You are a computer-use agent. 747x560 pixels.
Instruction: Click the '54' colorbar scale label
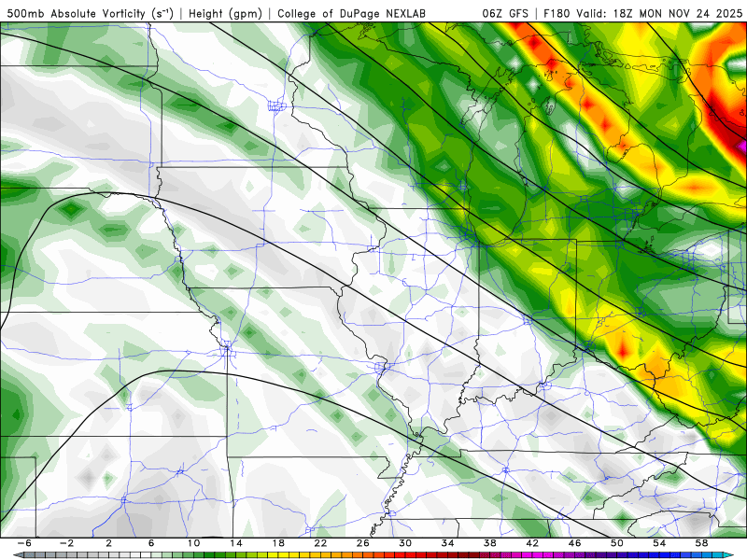659,543
